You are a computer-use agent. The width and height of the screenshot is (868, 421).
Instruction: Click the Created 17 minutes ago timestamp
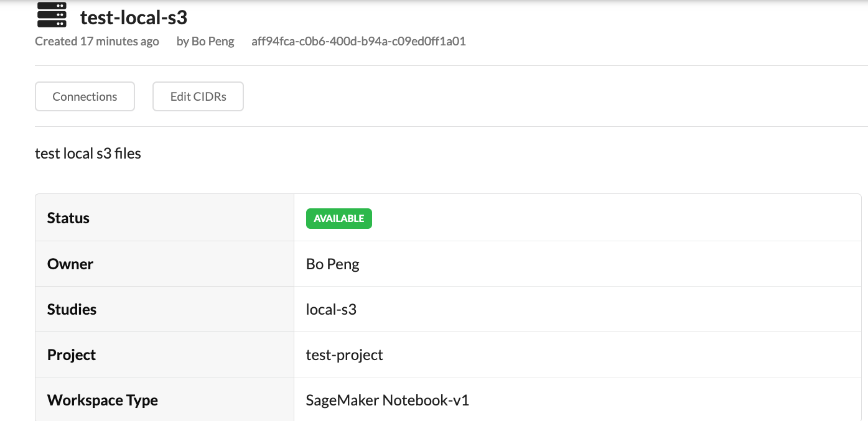tap(96, 41)
